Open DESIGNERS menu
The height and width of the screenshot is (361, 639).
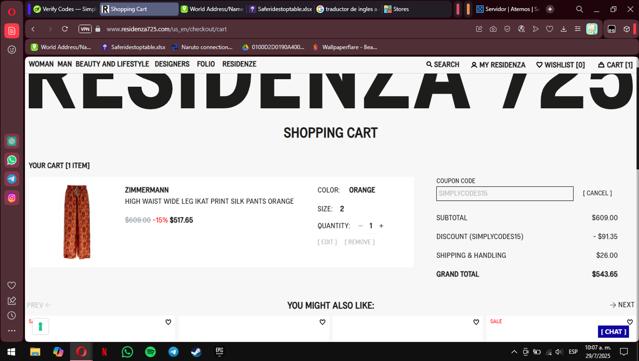pyautogui.click(x=172, y=64)
